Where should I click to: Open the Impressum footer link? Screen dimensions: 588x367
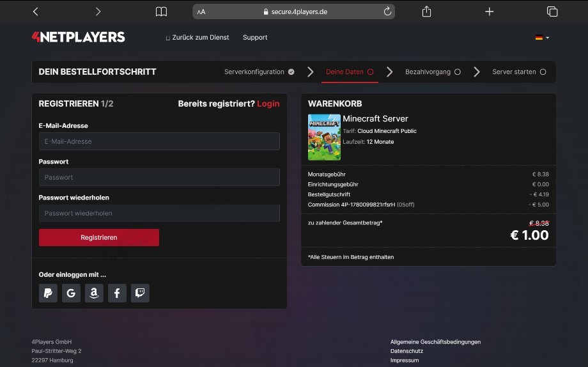[x=404, y=360]
